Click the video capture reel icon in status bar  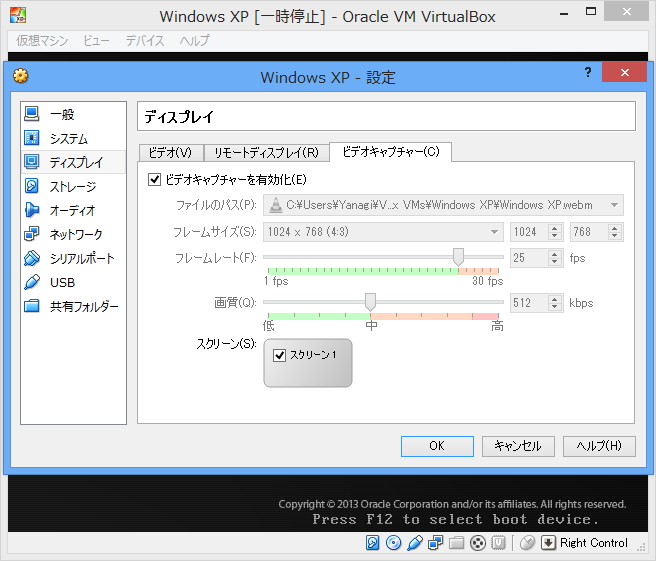(x=478, y=543)
